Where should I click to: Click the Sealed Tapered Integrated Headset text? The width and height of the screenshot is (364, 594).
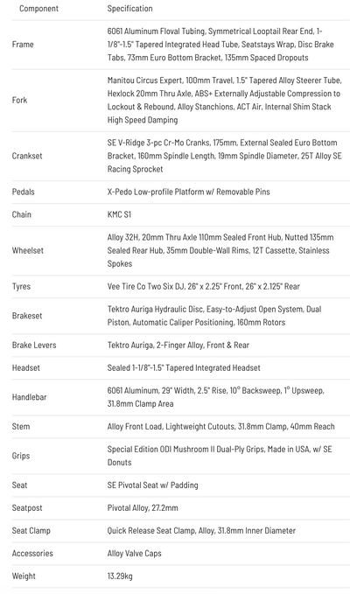(x=184, y=367)
